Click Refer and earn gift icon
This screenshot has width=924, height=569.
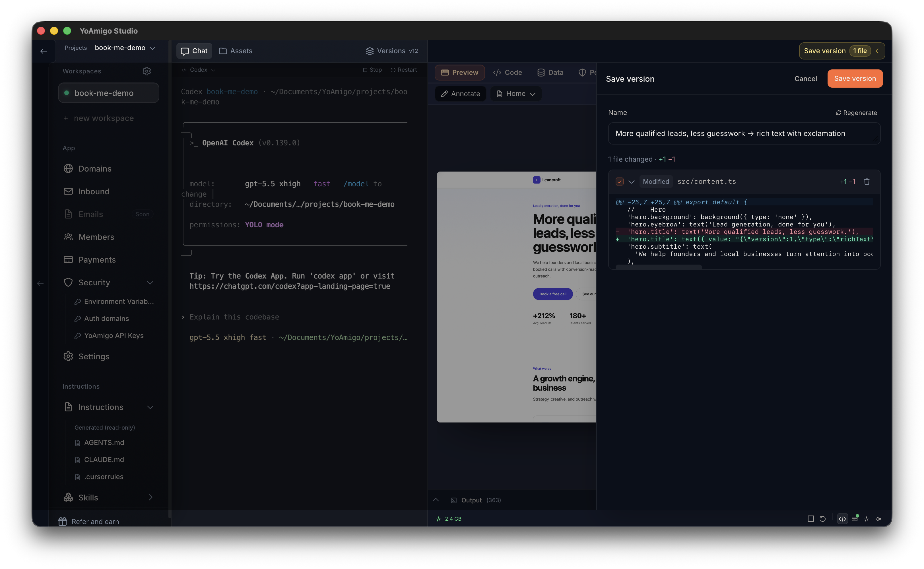(63, 521)
